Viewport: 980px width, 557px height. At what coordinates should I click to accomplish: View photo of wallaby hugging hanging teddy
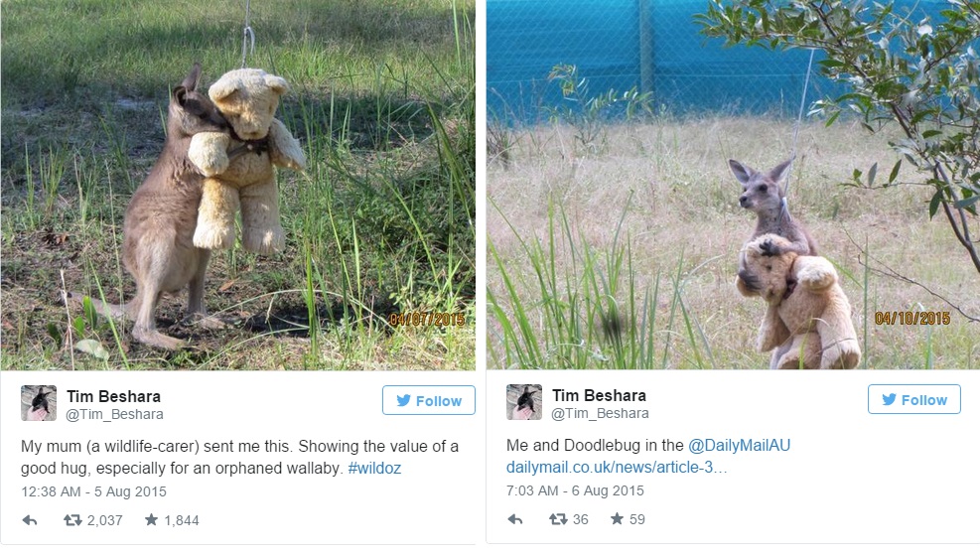pos(238,185)
